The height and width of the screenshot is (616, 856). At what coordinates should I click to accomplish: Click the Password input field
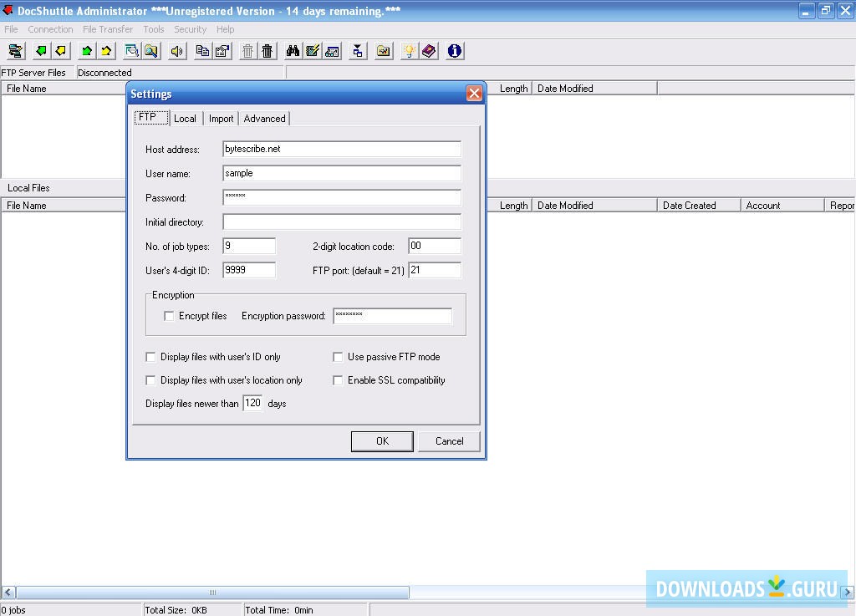[342, 197]
